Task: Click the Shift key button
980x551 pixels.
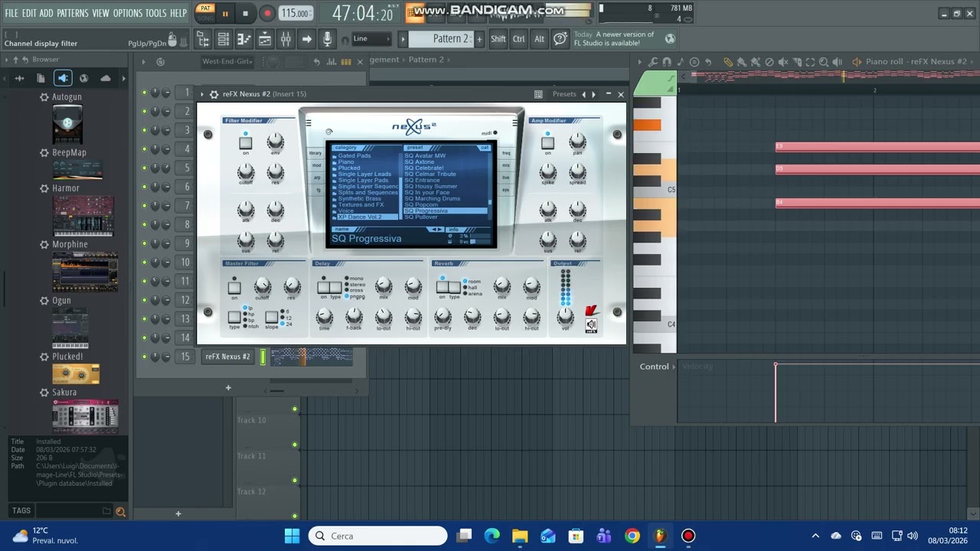Action: pos(498,38)
